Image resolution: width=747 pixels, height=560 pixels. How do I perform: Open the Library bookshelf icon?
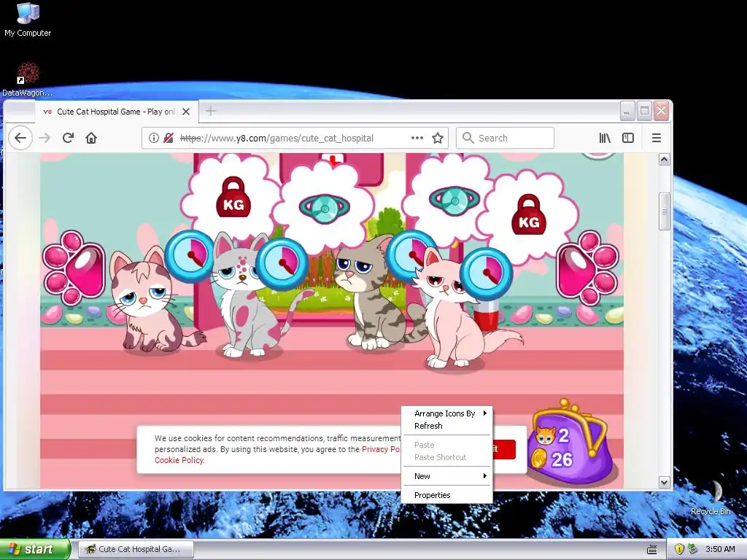click(605, 138)
